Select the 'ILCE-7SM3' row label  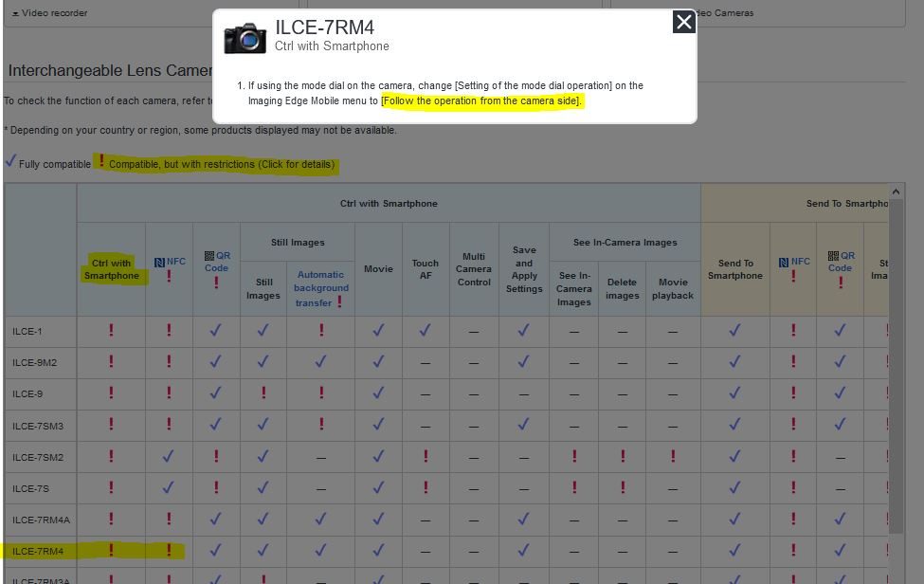(x=38, y=426)
